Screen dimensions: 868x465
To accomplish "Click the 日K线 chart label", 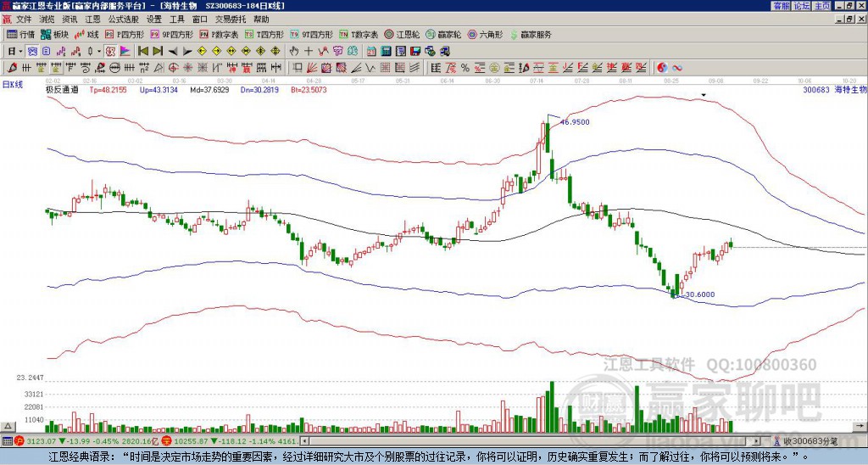I will coord(13,85).
